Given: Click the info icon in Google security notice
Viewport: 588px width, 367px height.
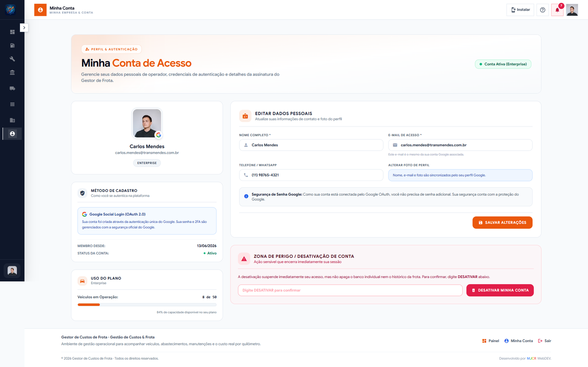Looking at the screenshot, I should point(246,196).
